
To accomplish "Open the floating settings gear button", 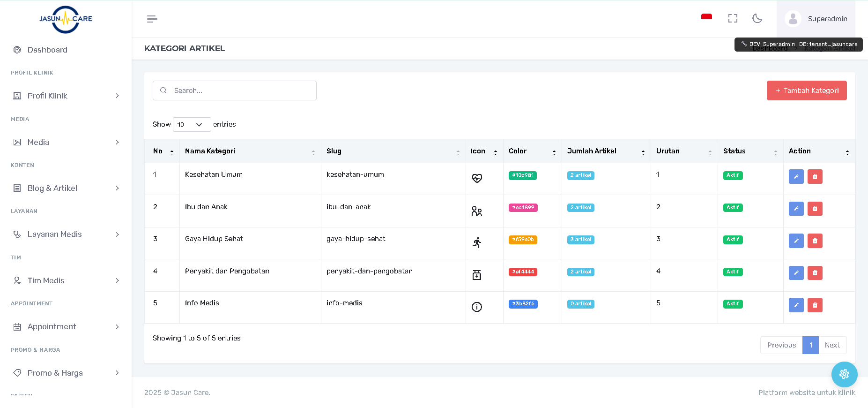I will click(844, 374).
